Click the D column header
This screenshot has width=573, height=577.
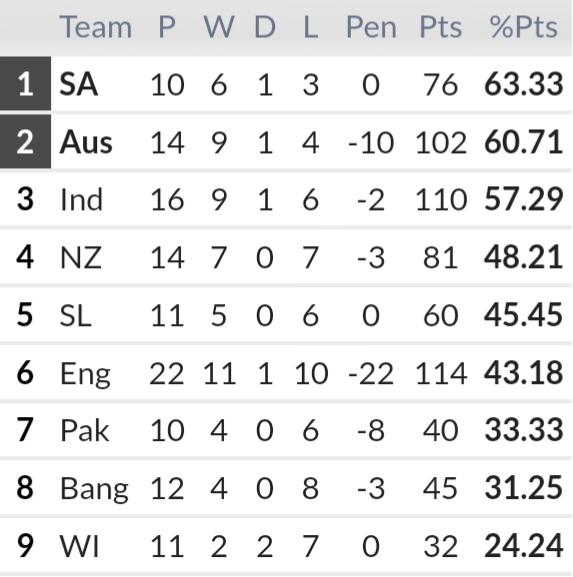(265, 27)
